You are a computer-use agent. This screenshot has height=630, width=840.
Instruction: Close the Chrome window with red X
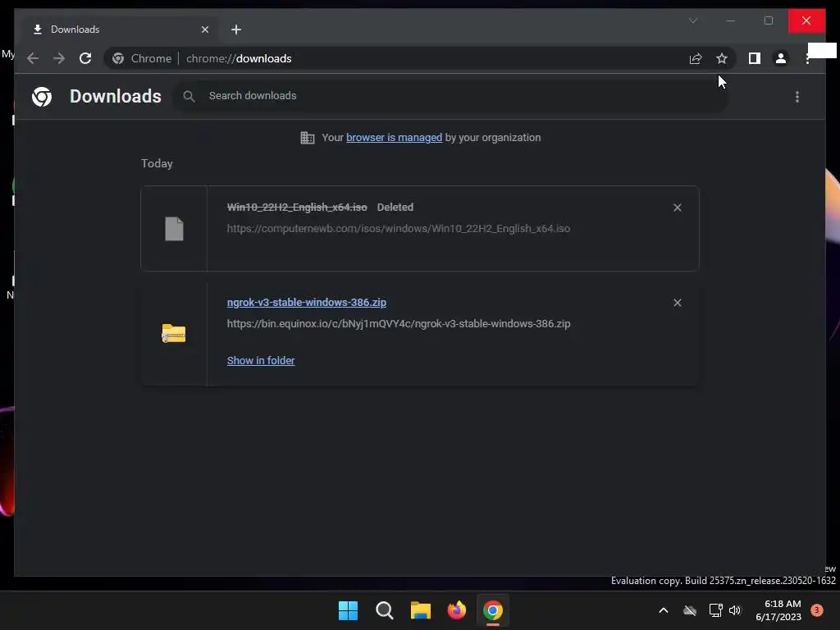pyautogui.click(x=806, y=21)
